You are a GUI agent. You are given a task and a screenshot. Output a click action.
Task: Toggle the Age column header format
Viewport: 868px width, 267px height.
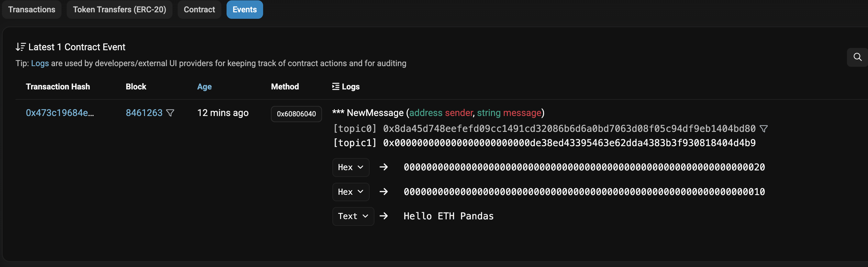point(204,87)
